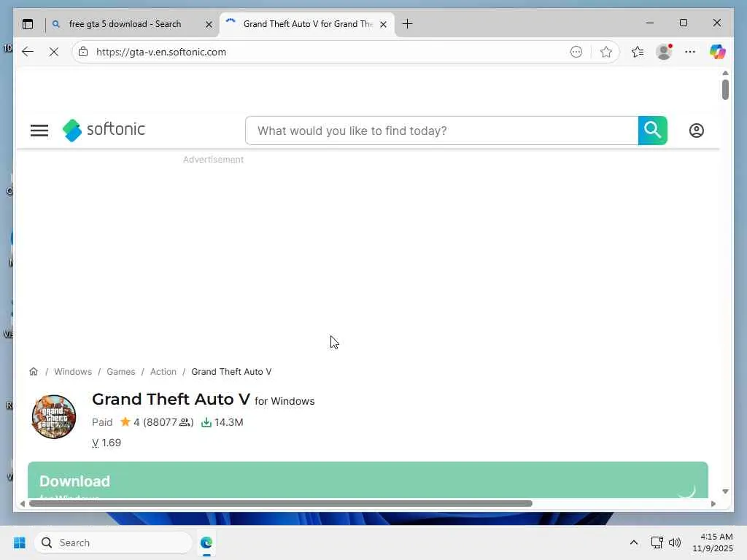Open the Action breadcrumb link
Image resolution: width=747 pixels, height=560 pixels.
[x=163, y=371]
